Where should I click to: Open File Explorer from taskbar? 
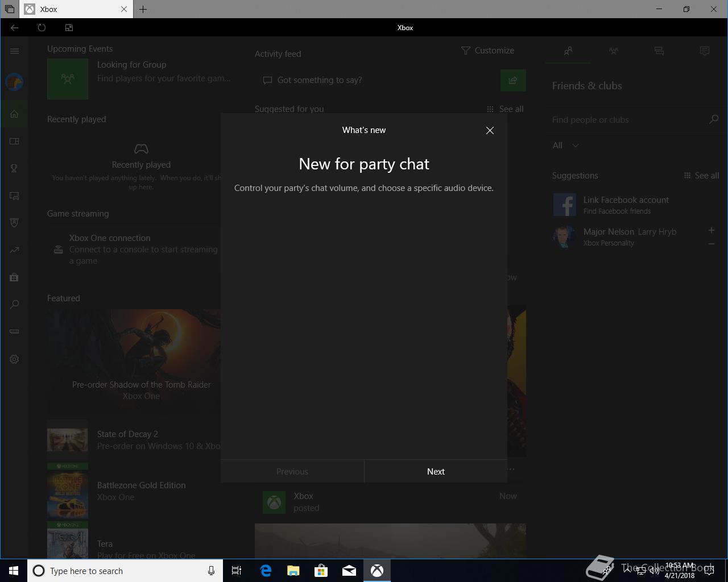click(293, 571)
